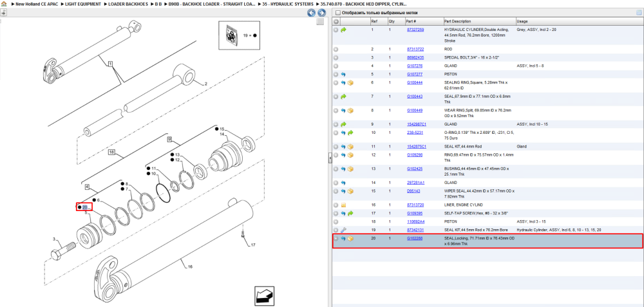
Task: Click the box icon on BUSHING row
Action: (350, 169)
